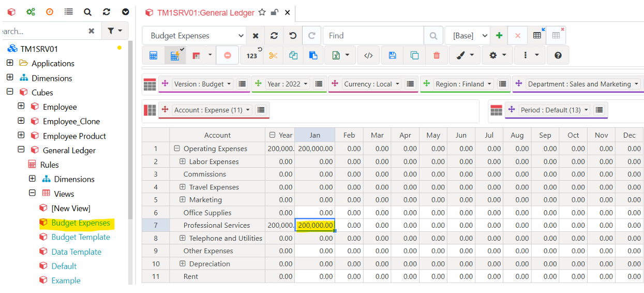Open the Budget Expenses view selector dropdown
The height and width of the screenshot is (293, 644).
[194, 36]
